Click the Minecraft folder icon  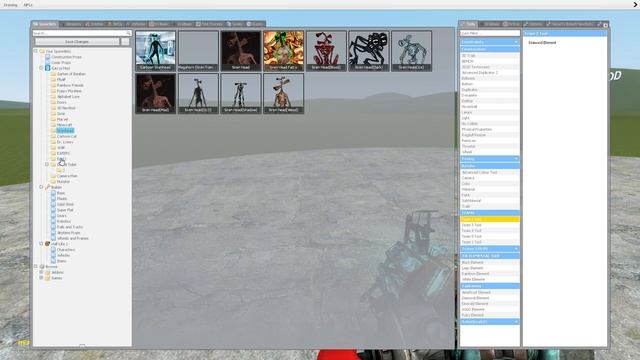[x=53, y=125]
